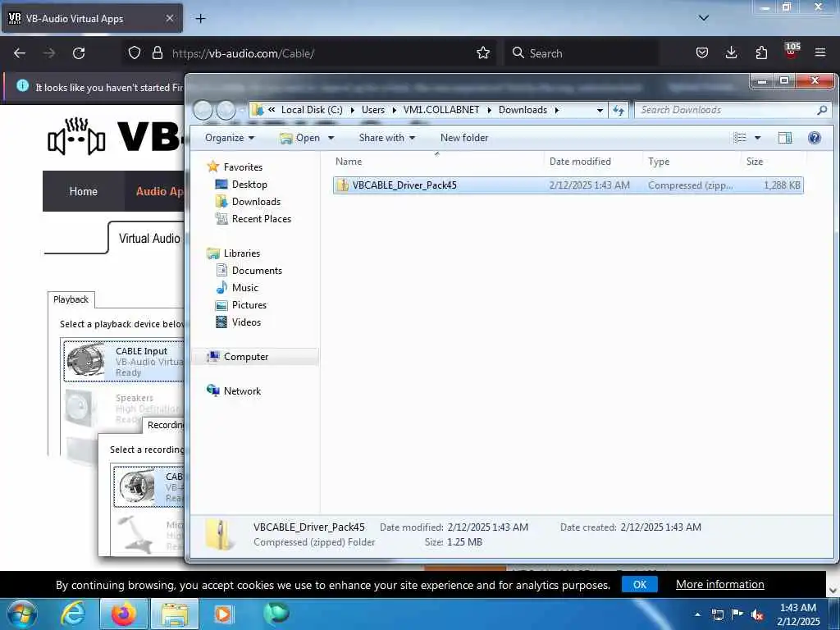The image size is (840, 630).
Task: Expand the Open button dropdown arrow
Action: click(x=331, y=138)
